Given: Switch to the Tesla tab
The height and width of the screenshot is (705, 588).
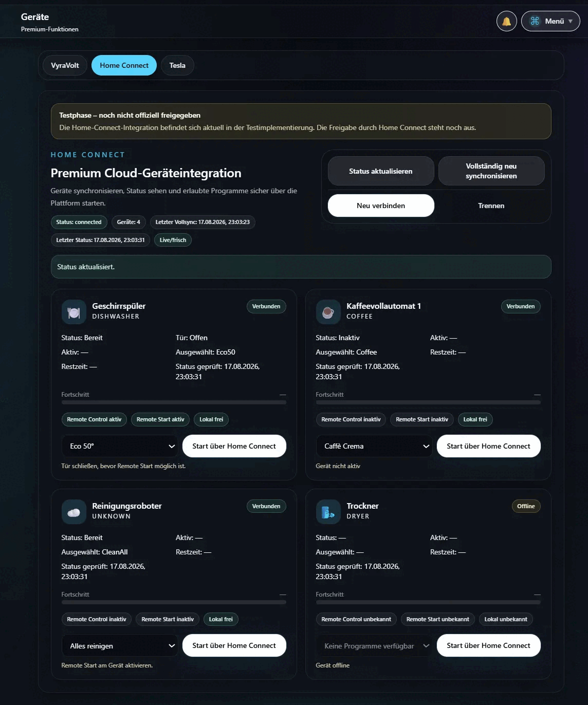Looking at the screenshot, I should coord(177,65).
